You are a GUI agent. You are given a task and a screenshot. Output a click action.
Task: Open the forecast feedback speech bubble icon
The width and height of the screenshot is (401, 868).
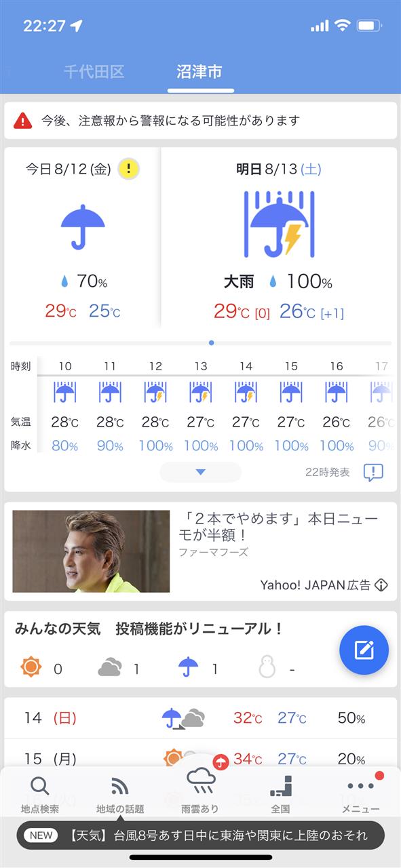click(x=373, y=473)
